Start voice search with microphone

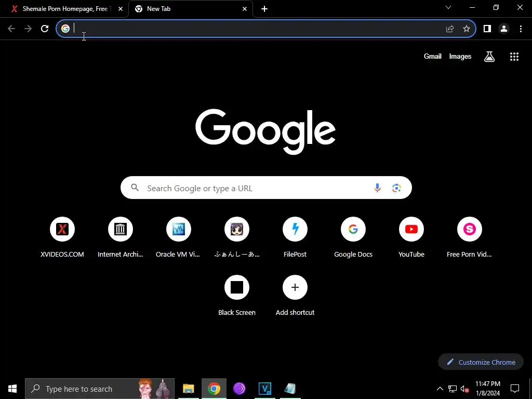pos(377,188)
